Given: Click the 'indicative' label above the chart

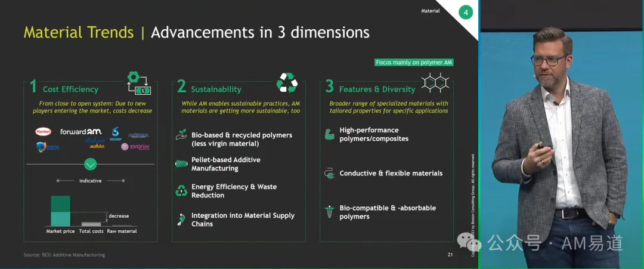Looking at the screenshot, I should 91,181.
